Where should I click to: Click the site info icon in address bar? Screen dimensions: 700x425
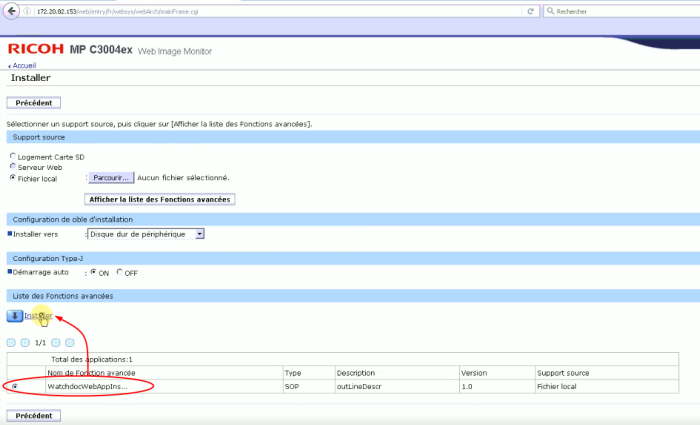27,10
